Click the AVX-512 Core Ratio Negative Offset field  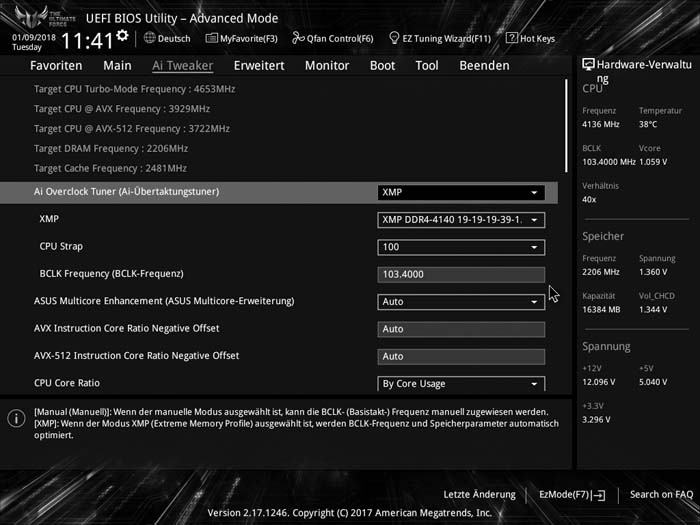click(x=461, y=356)
